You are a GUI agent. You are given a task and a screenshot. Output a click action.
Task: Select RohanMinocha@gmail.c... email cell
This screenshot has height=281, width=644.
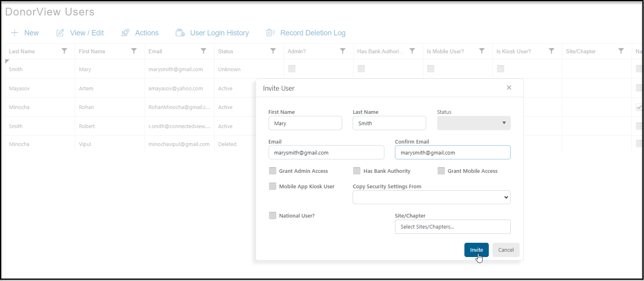coord(179,107)
